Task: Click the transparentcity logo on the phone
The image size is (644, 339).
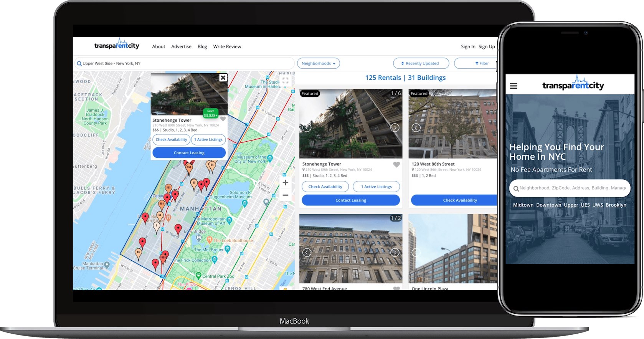Action: click(573, 83)
